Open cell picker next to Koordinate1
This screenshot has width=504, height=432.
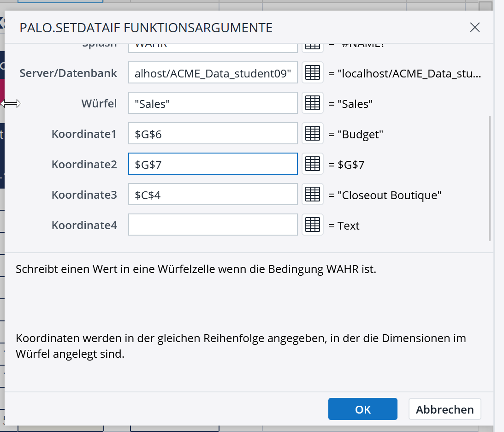(x=313, y=134)
